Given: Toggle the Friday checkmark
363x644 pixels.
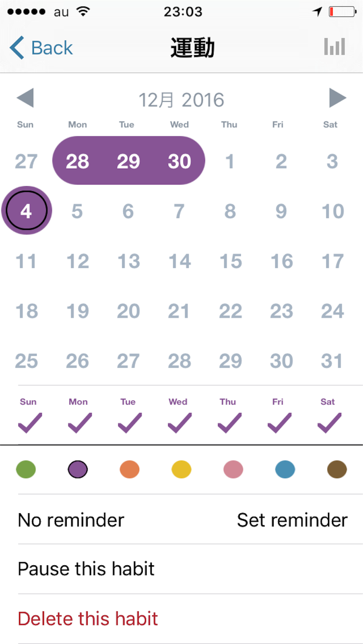Looking at the screenshot, I should pos(279,423).
